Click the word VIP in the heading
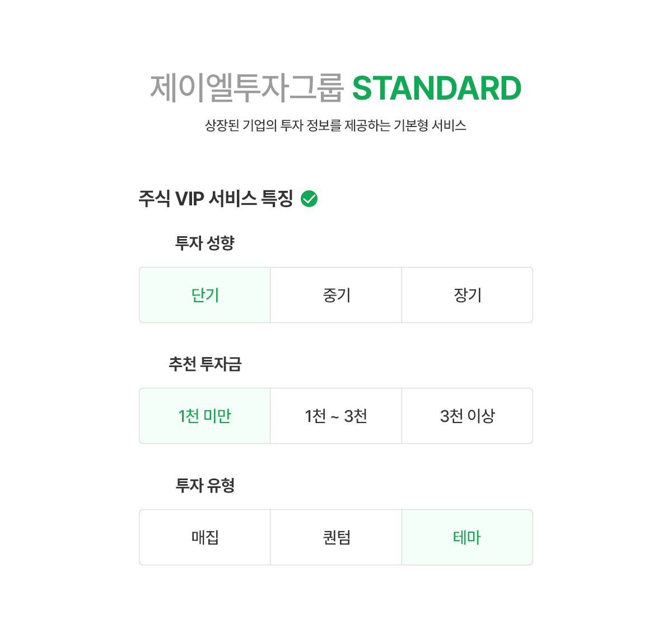 point(189,199)
